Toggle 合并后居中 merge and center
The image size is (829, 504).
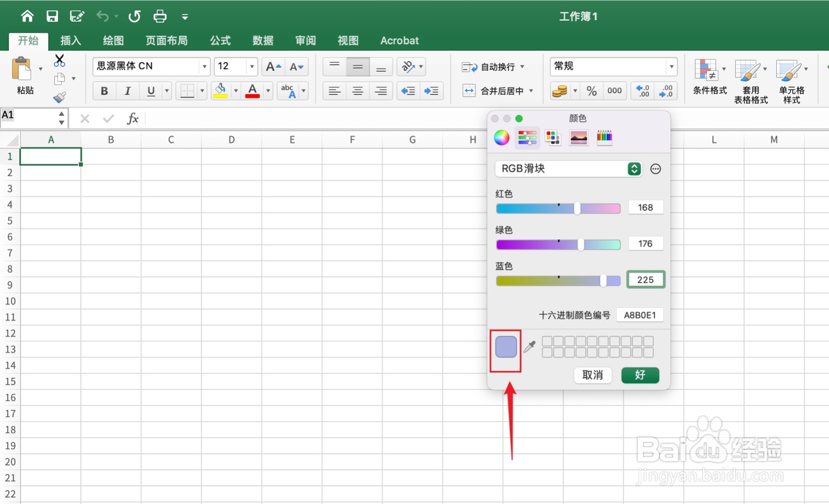coord(495,91)
